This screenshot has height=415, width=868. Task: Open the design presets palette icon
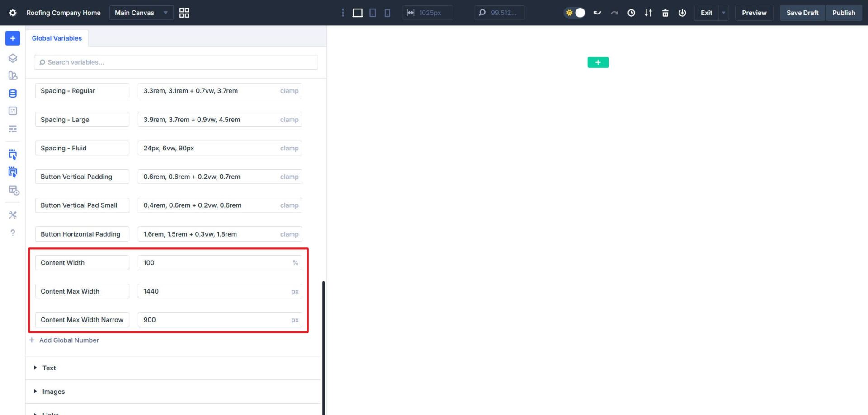pos(13,75)
